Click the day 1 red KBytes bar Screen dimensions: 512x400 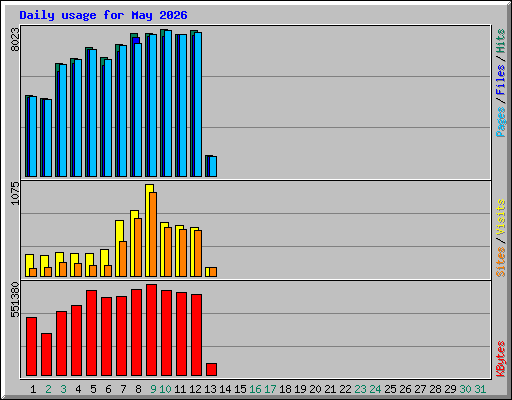[31, 347]
